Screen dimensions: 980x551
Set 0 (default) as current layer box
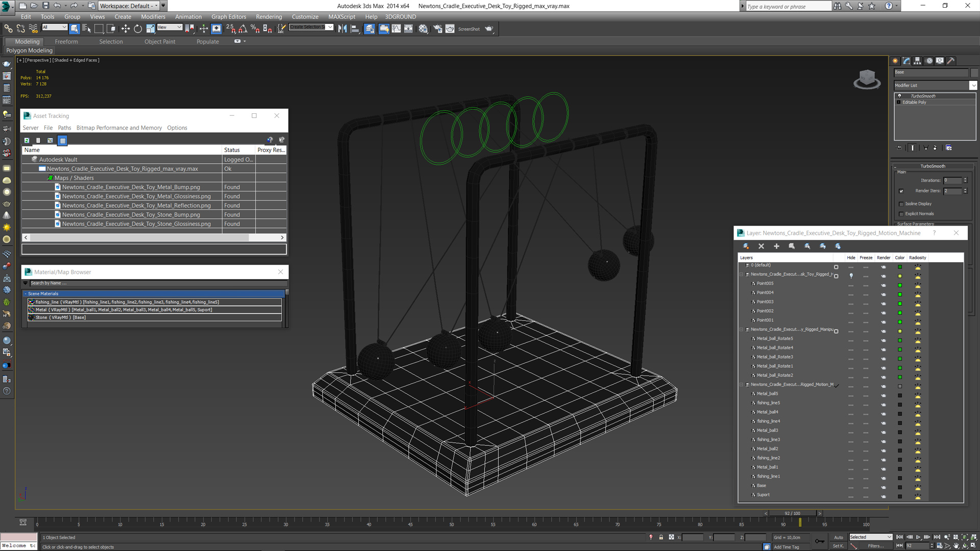click(x=836, y=267)
